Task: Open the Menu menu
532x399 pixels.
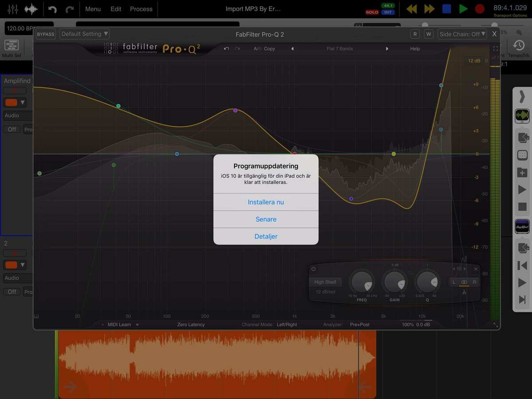Action: pos(93,9)
